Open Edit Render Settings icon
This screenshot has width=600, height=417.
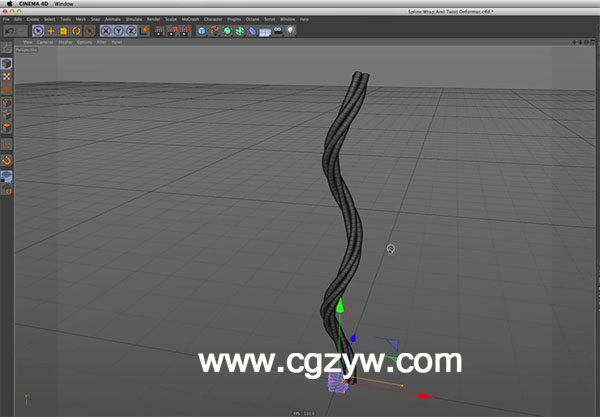point(185,31)
